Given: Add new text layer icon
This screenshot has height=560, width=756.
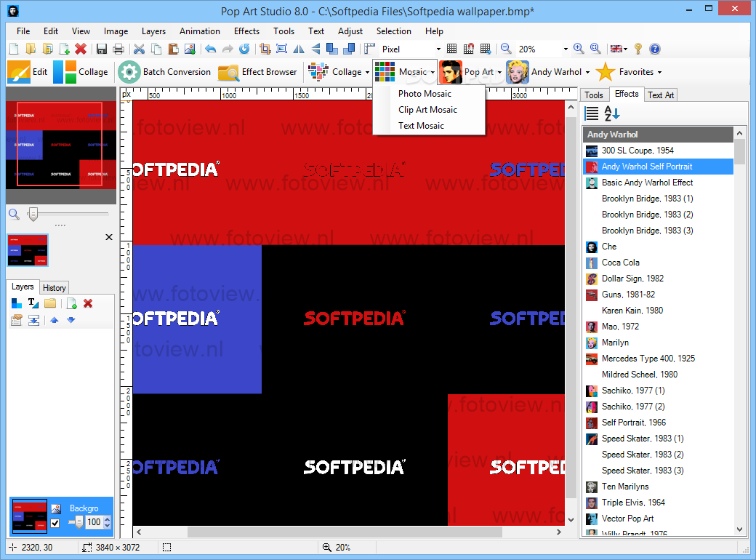Looking at the screenshot, I should [33, 303].
